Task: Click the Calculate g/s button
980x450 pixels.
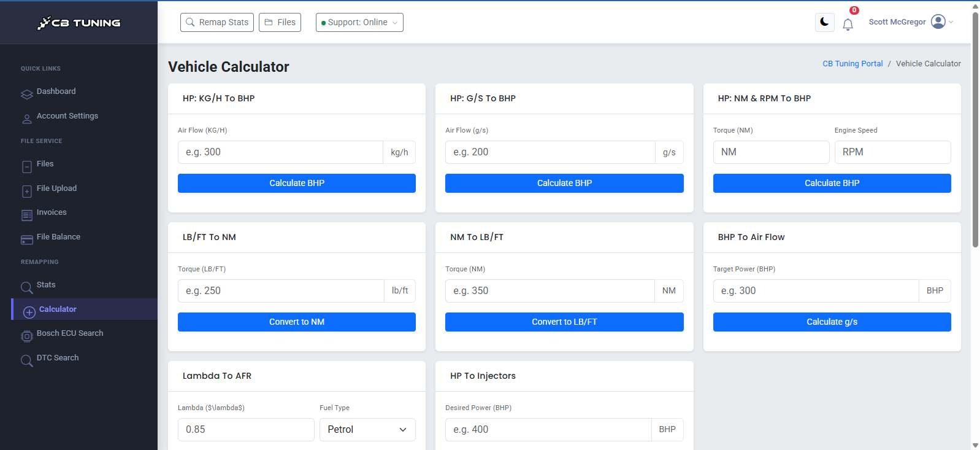Action: click(832, 322)
